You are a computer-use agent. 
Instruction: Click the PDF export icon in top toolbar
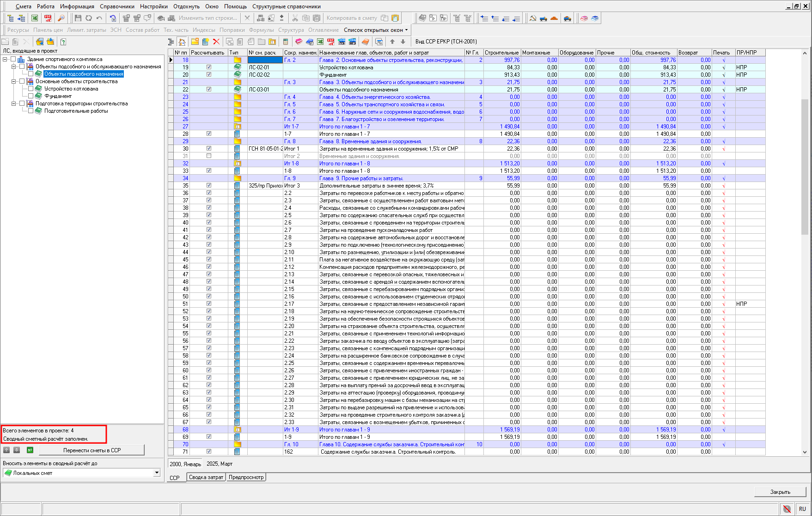coord(48,18)
